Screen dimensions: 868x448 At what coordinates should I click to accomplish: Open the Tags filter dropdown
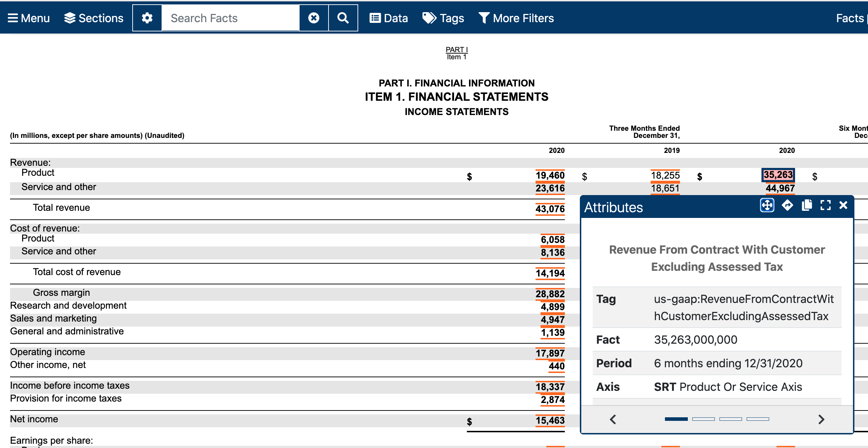click(443, 18)
